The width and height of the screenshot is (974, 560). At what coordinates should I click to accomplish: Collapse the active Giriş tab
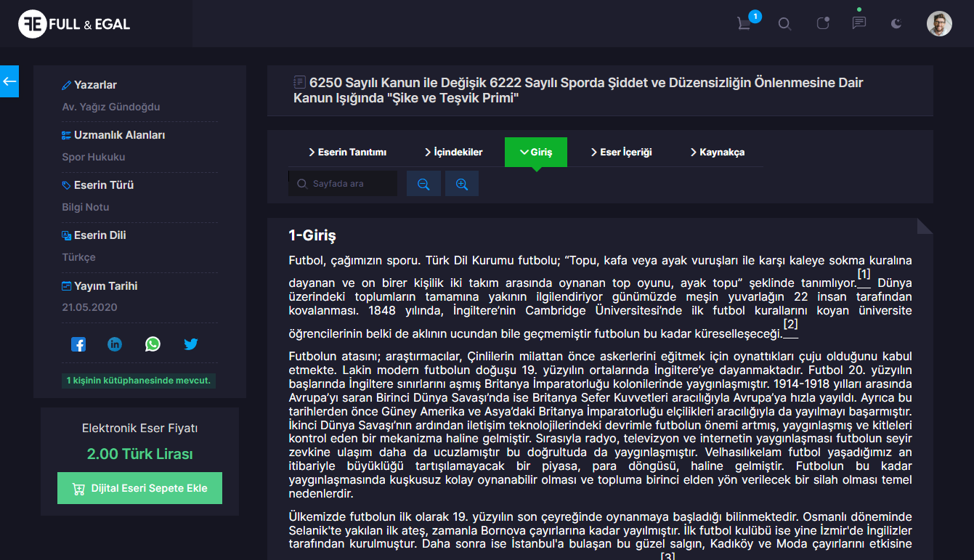[536, 153]
